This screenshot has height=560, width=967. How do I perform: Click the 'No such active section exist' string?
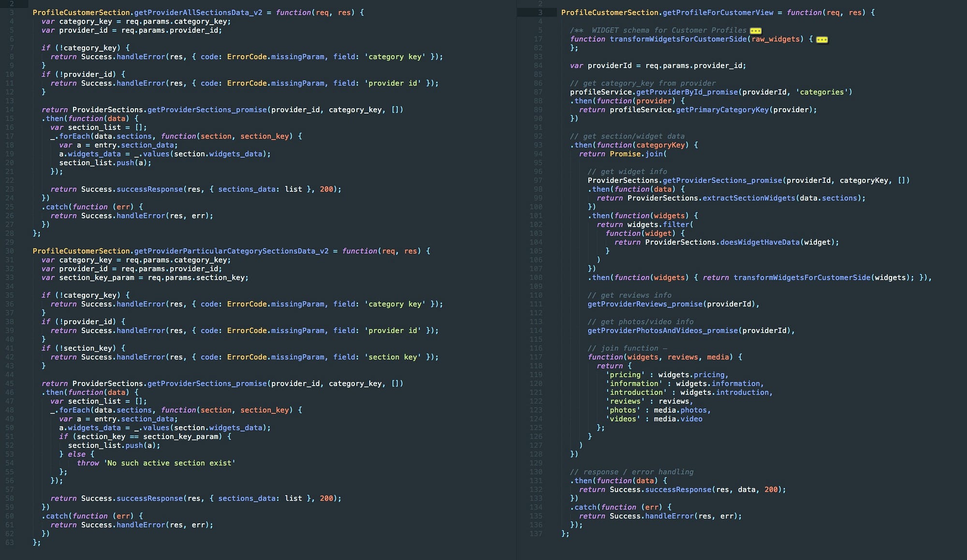click(169, 463)
